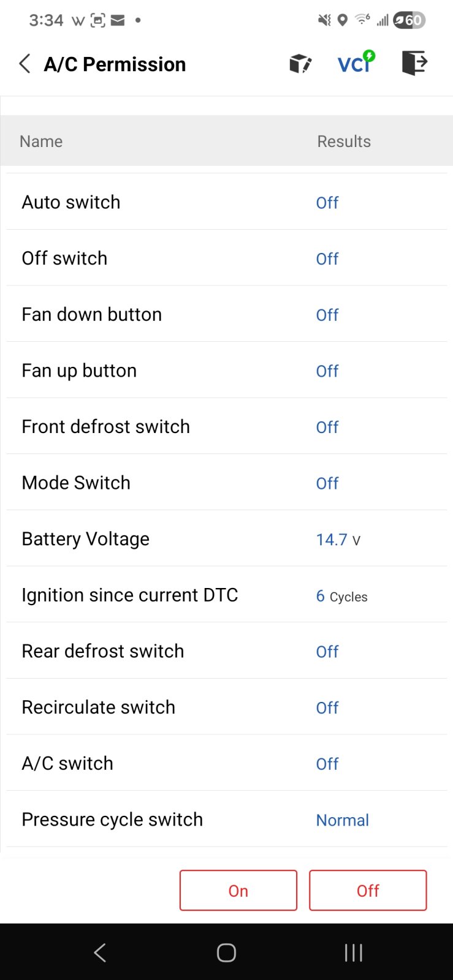Turn A/C permission Off
The image size is (453, 980).
coord(368,891)
